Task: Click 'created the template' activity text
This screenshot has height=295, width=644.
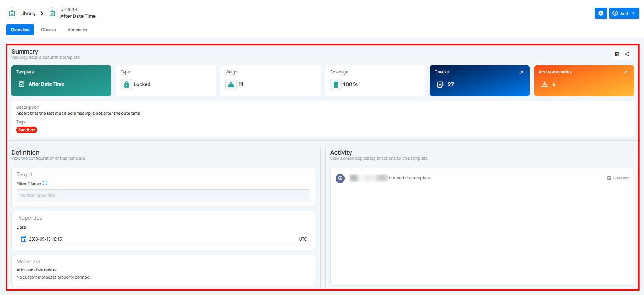Action: point(409,178)
